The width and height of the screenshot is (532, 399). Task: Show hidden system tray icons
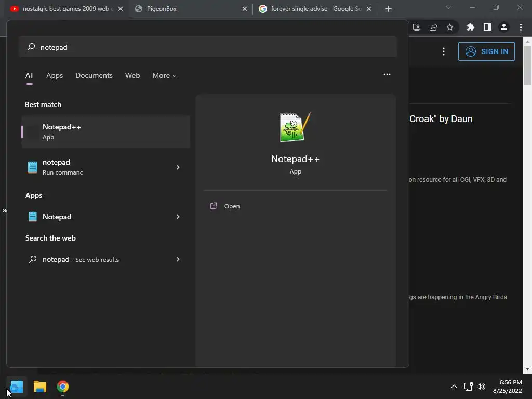[x=454, y=387]
